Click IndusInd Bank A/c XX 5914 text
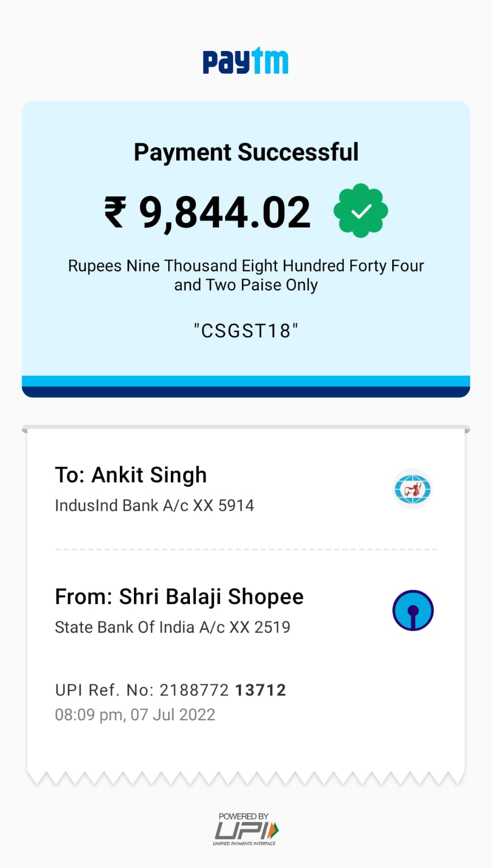Image resolution: width=492 pixels, height=868 pixels. pos(155,505)
